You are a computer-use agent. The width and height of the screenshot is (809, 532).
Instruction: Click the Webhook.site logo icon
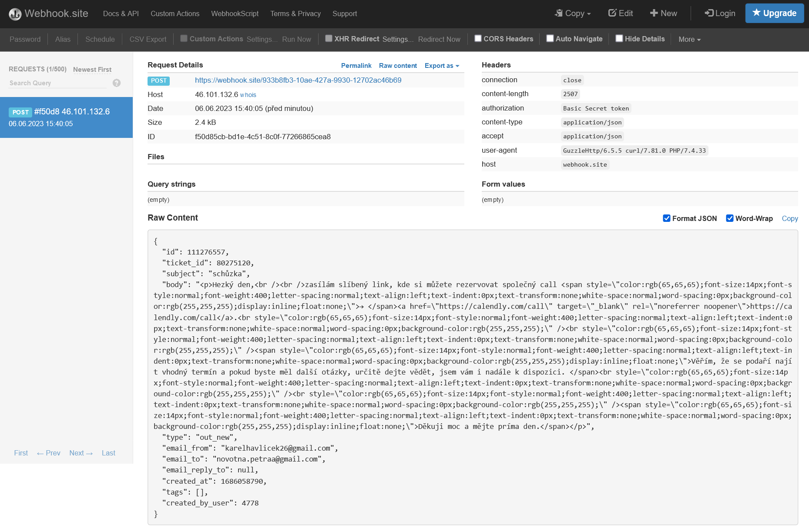pyautogui.click(x=15, y=14)
